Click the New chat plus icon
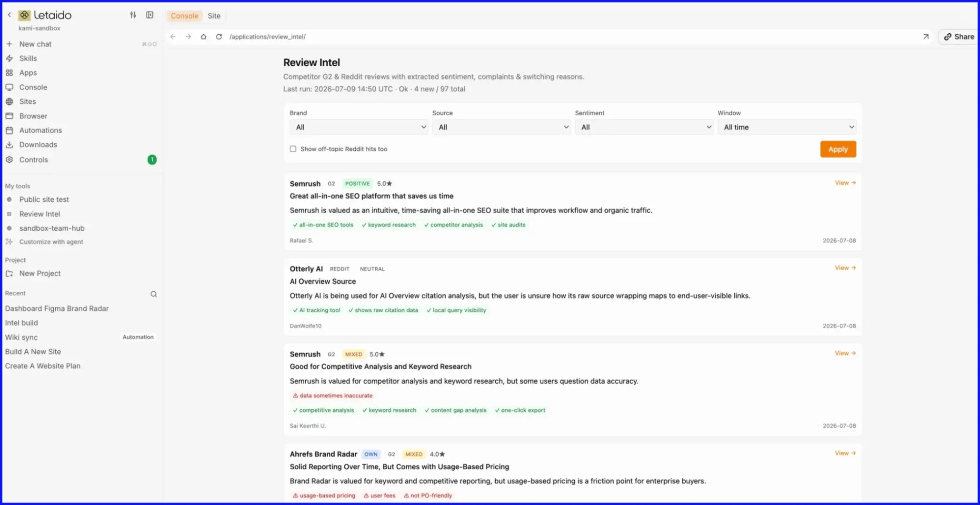The image size is (980, 505). click(9, 44)
